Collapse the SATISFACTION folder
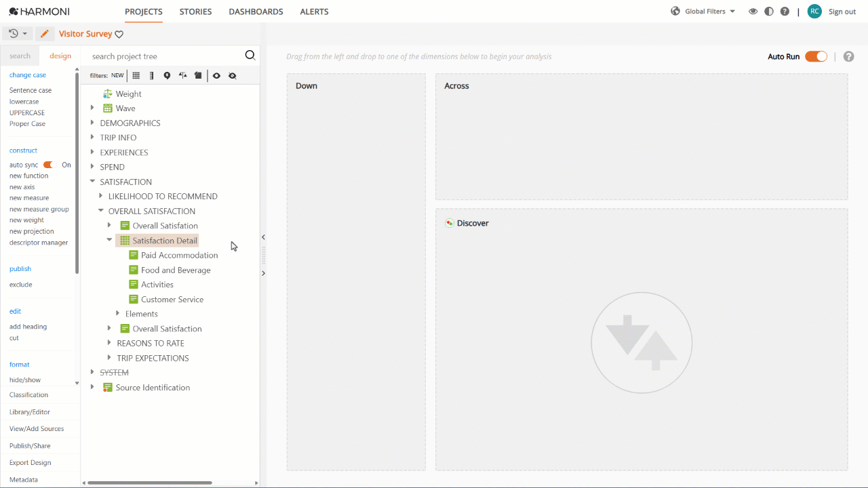The width and height of the screenshot is (868, 488). click(x=92, y=182)
